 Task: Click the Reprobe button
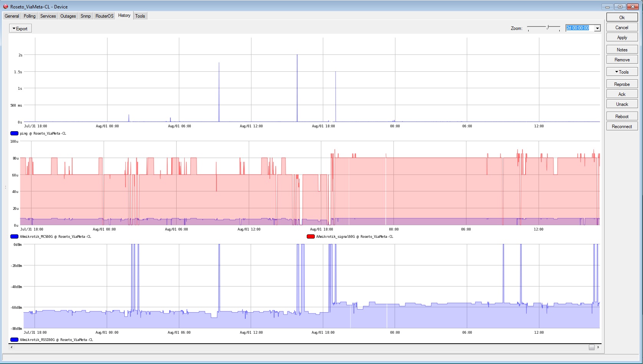622,84
